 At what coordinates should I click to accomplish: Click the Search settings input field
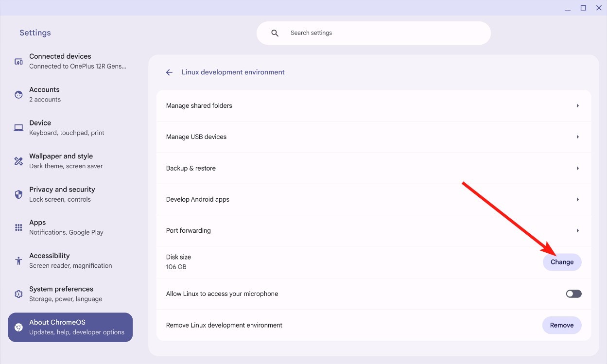(373, 33)
